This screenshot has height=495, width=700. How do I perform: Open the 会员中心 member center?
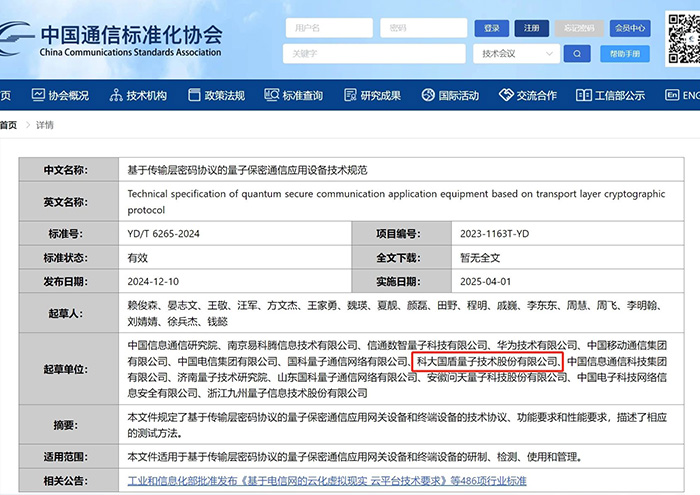coord(630,28)
